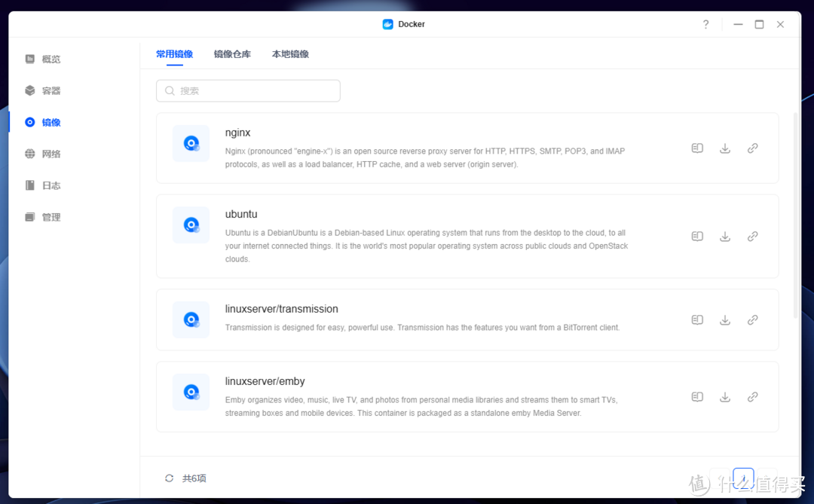Click the refresh icon beside 共6项

point(170,478)
